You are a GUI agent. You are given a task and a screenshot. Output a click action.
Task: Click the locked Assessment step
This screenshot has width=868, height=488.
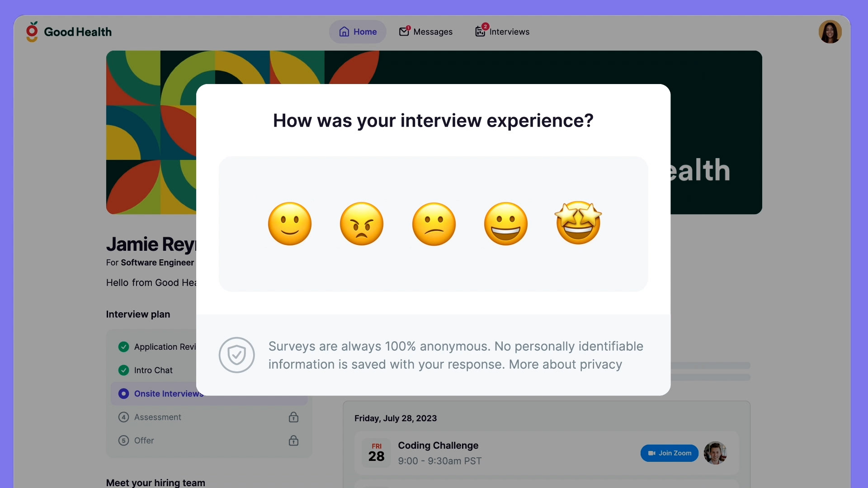pyautogui.click(x=158, y=417)
